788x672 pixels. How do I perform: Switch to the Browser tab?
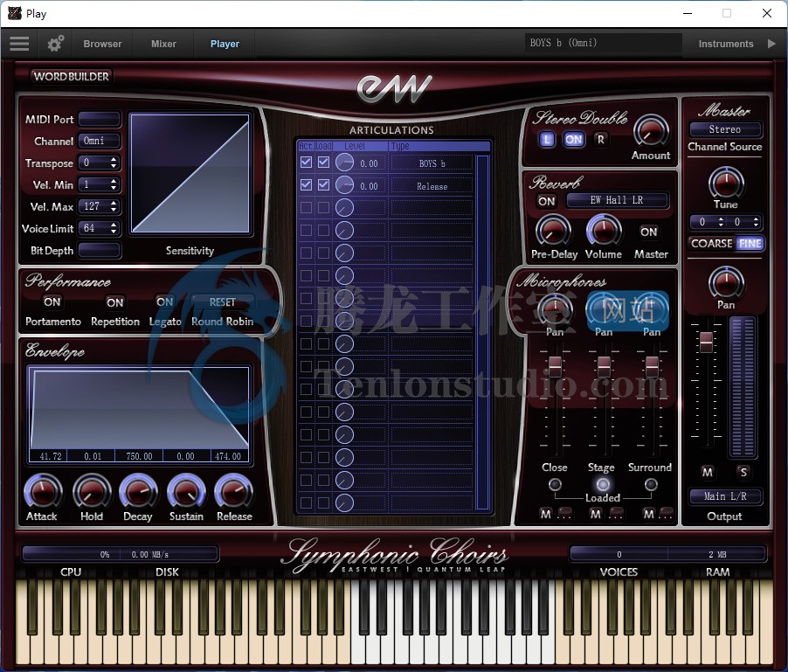pyautogui.click(x=102, y=44)
